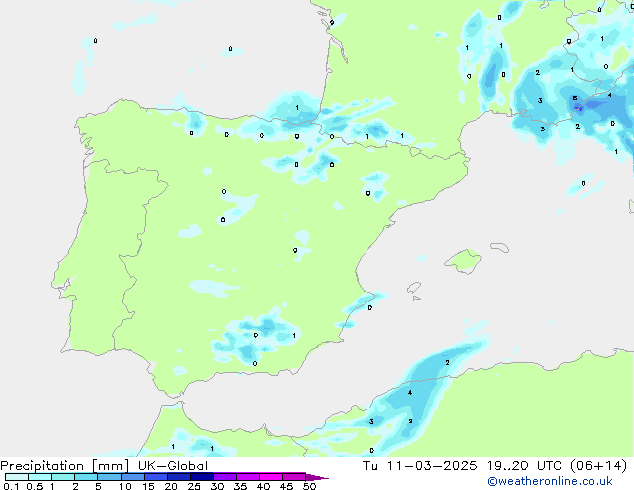Select the 15–20 mm legend swatch

pos(155,477)
